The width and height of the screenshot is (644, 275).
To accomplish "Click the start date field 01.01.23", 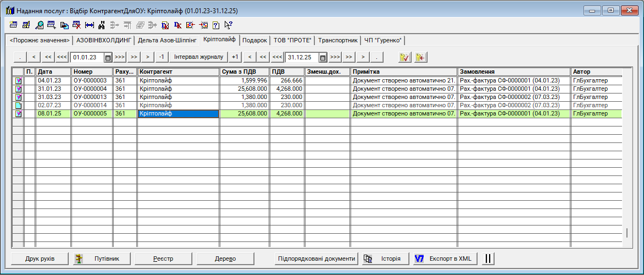I will 87,57.
